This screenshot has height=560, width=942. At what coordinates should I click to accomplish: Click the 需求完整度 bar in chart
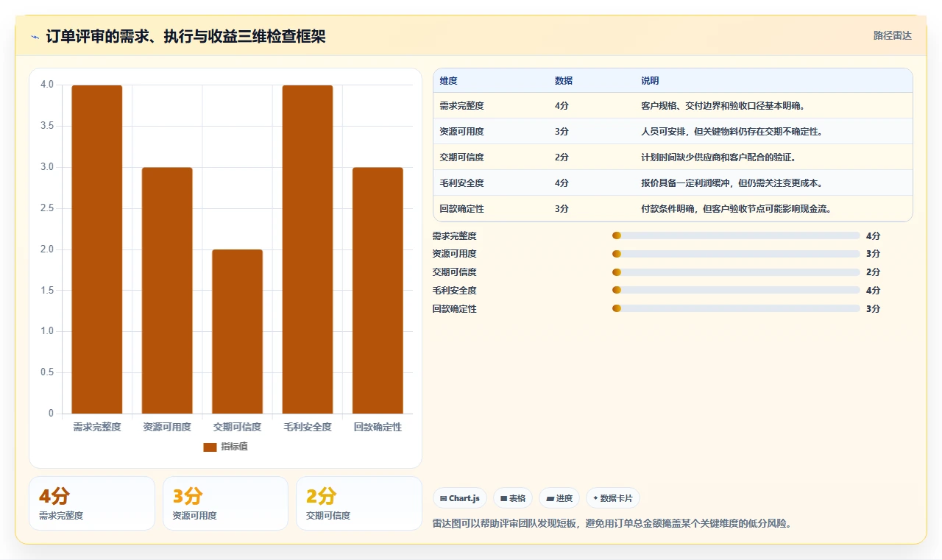click(x=97, y=249)
